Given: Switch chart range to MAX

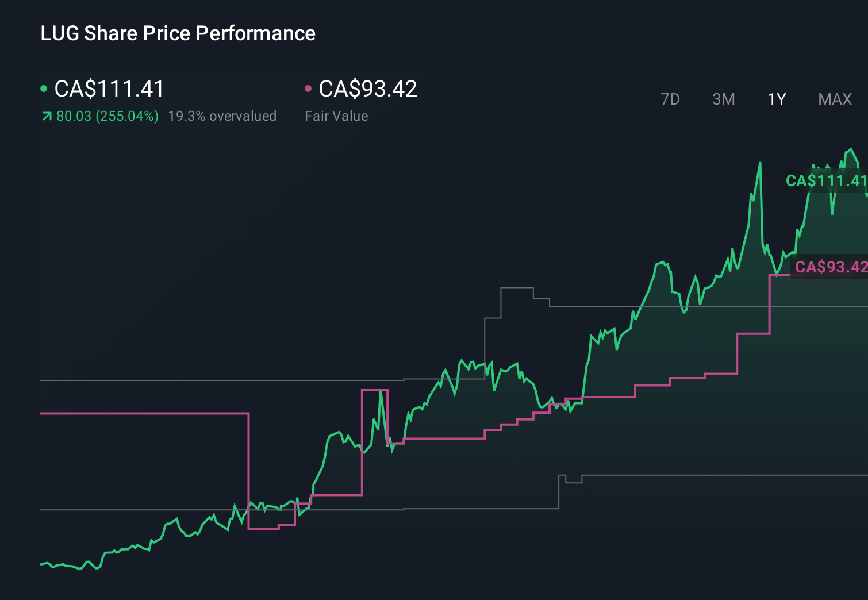Looking at the screenshot, I should 835,99.
